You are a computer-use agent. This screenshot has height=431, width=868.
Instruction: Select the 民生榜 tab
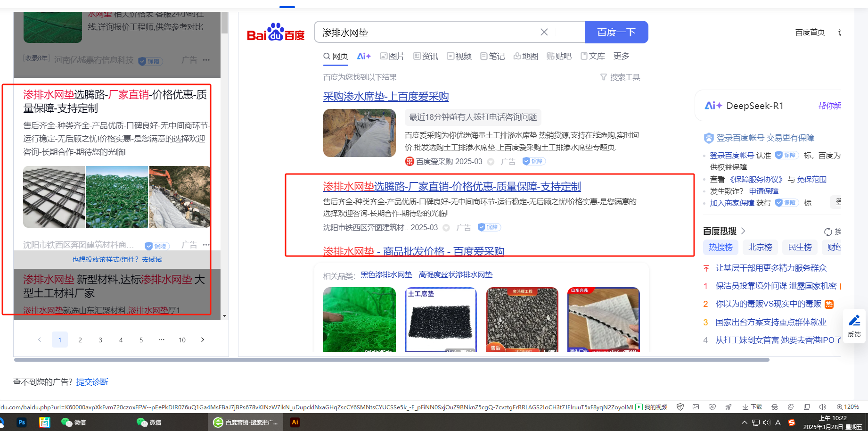pos(800,247)
